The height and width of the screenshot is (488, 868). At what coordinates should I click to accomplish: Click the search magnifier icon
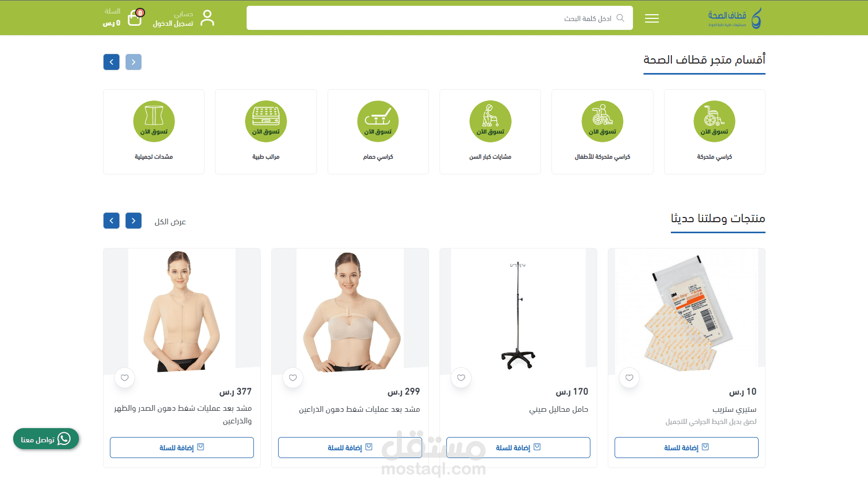[x=620, y=18]
